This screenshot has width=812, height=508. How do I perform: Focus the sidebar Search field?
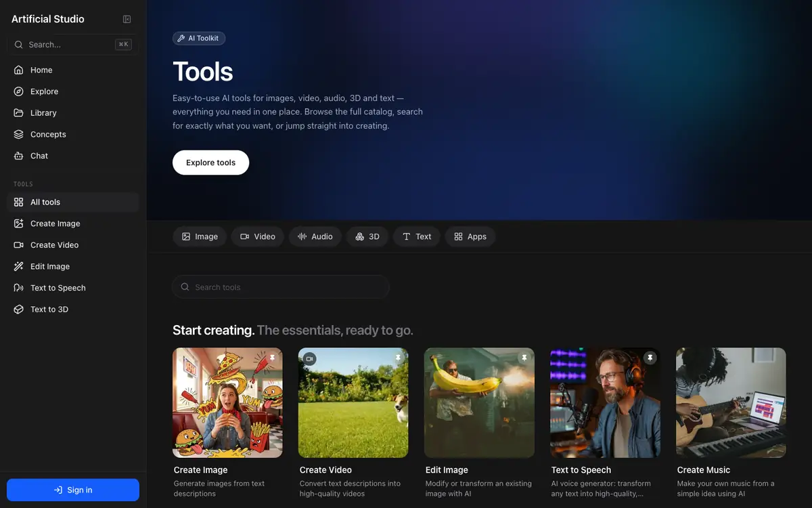pyautogui.click(x=73, y=45)
